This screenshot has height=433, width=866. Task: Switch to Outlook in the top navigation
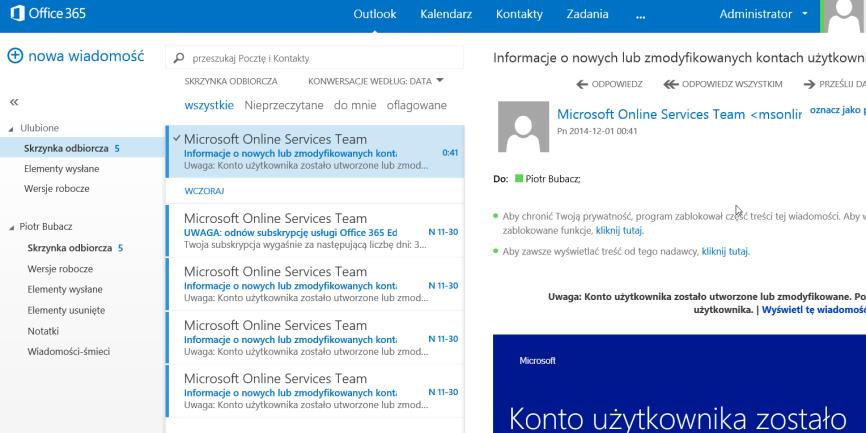click(x=375, y=14)
